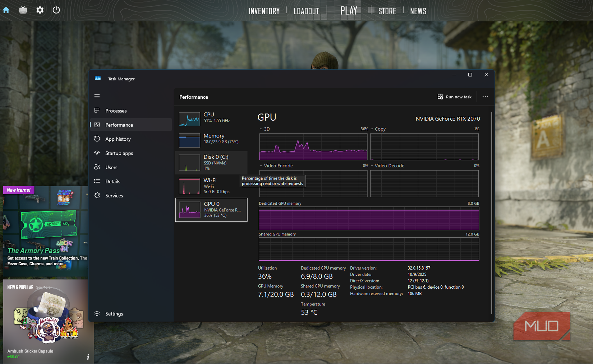
Task: Collapse the Video Encode graph
Action: (261, 165)
